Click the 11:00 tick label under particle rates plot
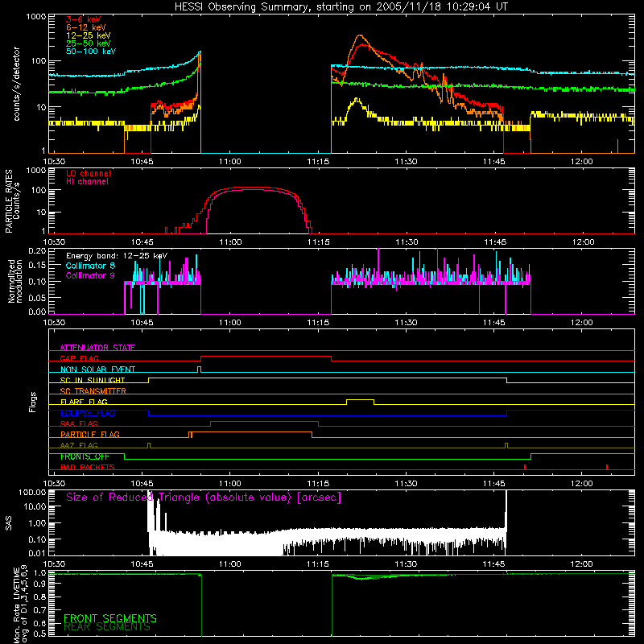The width and height of the screenshot is (644, 644). [x=230, y=242]
